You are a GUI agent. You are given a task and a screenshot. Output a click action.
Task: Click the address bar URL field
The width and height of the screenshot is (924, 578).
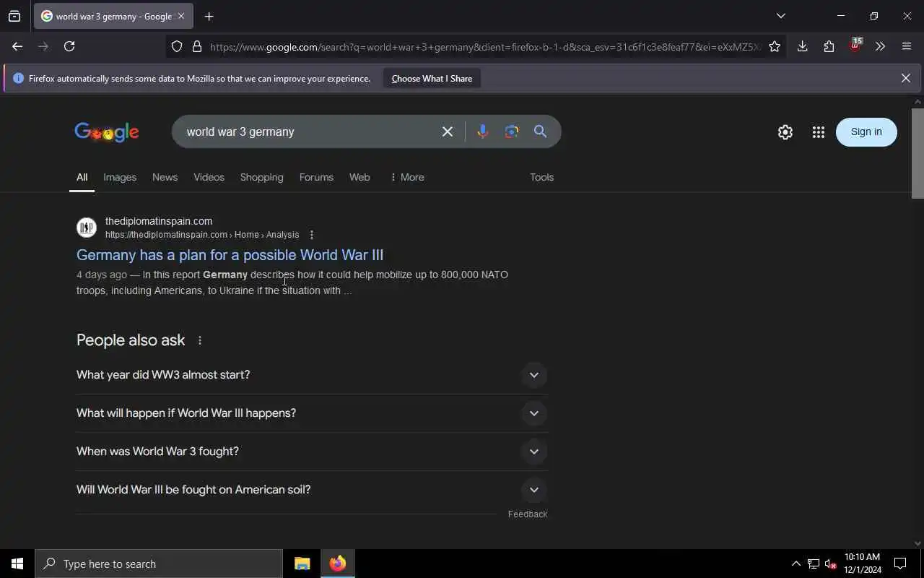click(x=484, y=47)
